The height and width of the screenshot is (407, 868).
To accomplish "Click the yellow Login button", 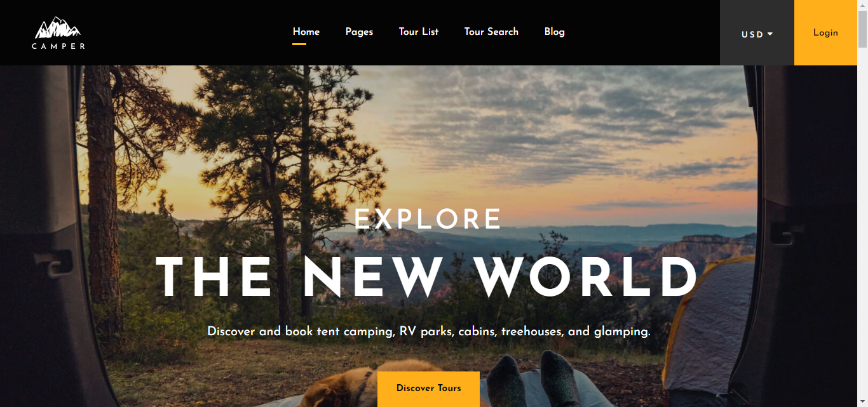I will pos(825,33).
